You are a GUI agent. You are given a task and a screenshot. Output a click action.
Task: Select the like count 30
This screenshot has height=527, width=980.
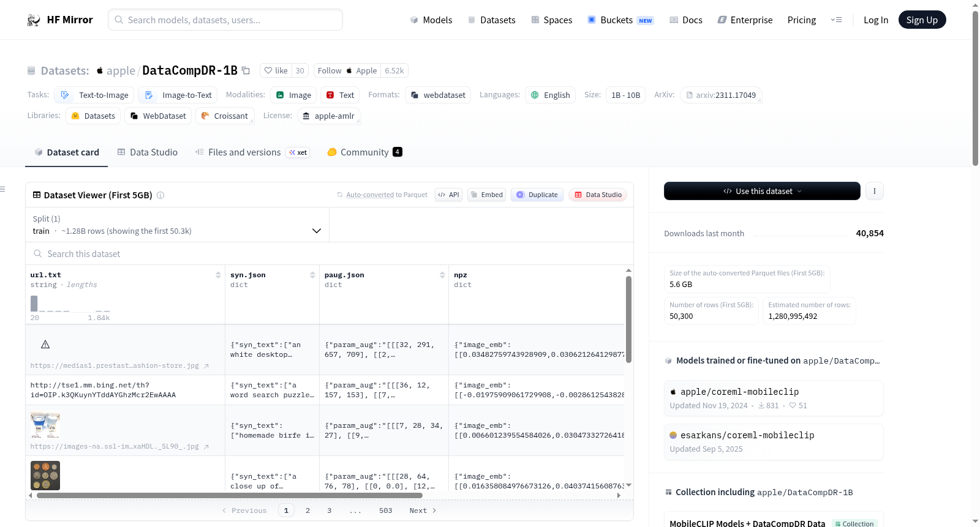300,70
